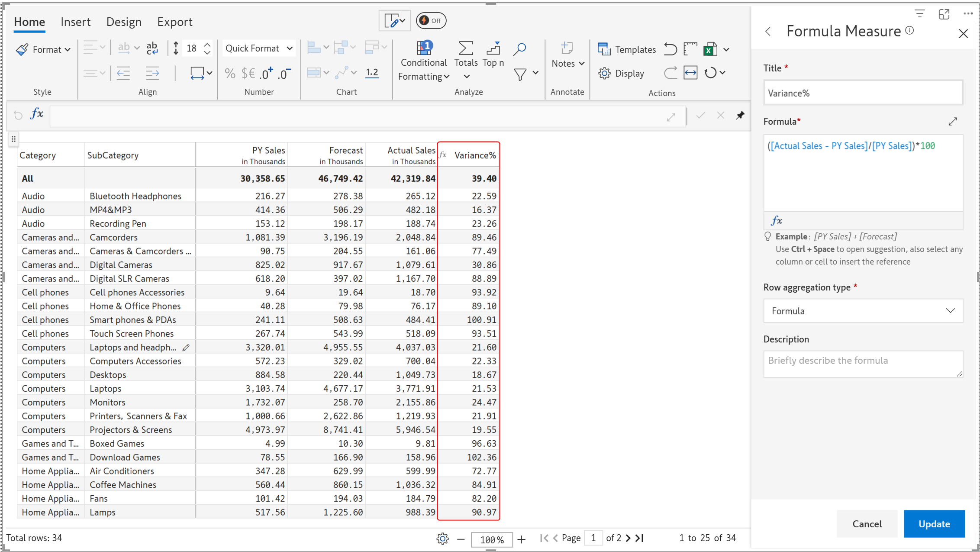Expand the Quick Format dropdown
The width and height of the screenshot is (980, 552).
259,48
